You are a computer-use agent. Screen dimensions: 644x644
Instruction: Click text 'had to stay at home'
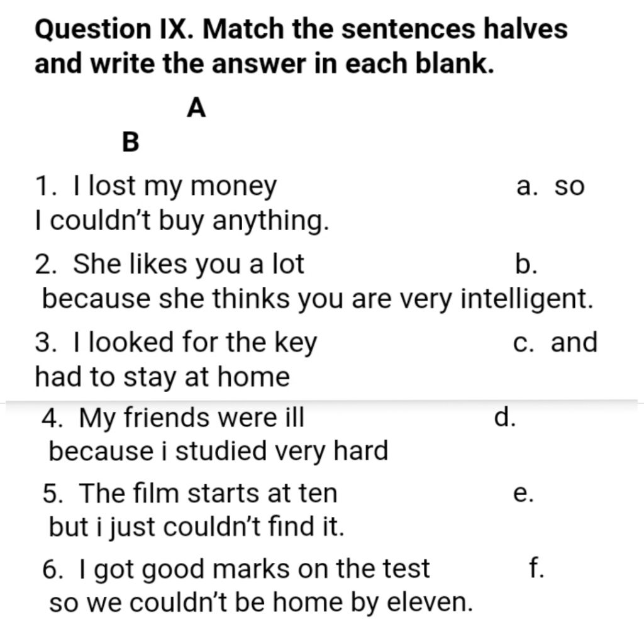pos(162,377)
